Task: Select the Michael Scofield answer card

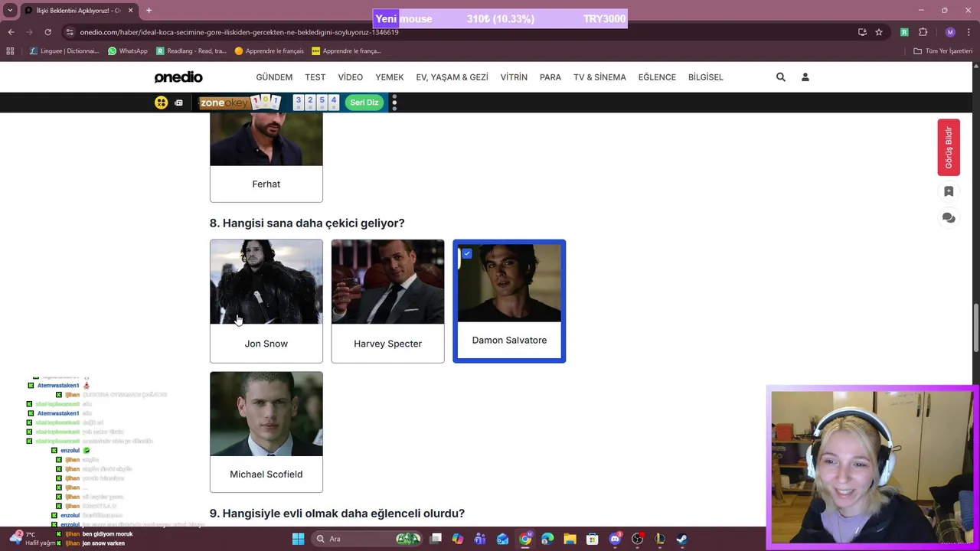Action: 266,432
